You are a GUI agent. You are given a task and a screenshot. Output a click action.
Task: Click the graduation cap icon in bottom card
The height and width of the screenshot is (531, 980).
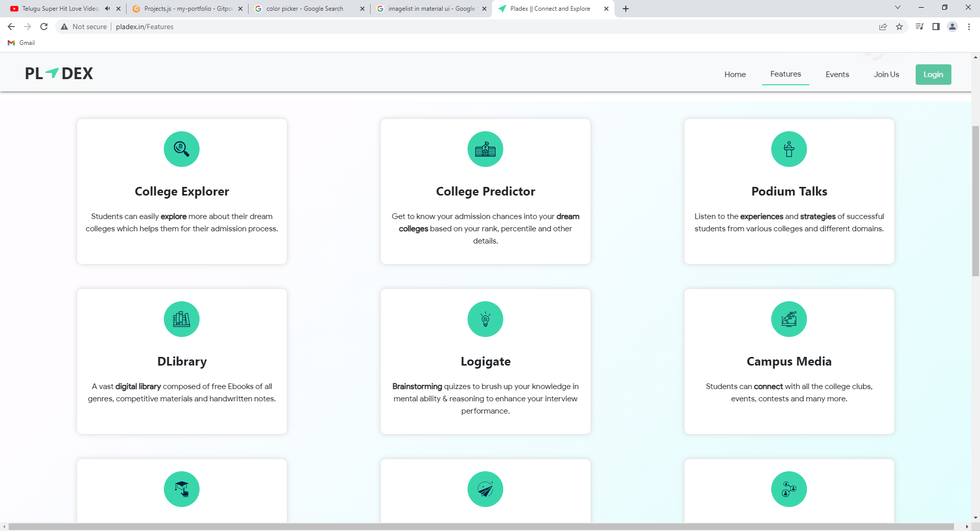pyautogui.click(x=181, y=489)
